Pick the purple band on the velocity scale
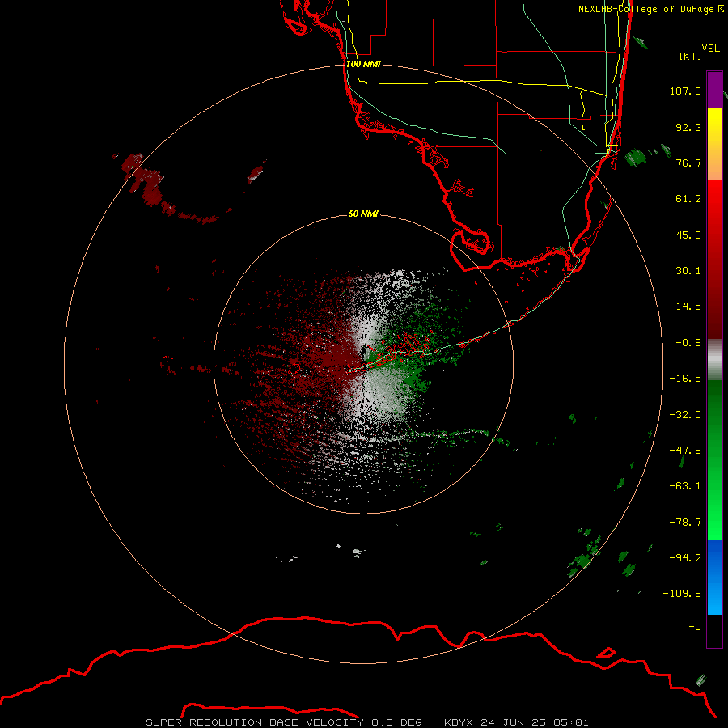The height and width of the screenshot is (728, 728). click(714, 90)
